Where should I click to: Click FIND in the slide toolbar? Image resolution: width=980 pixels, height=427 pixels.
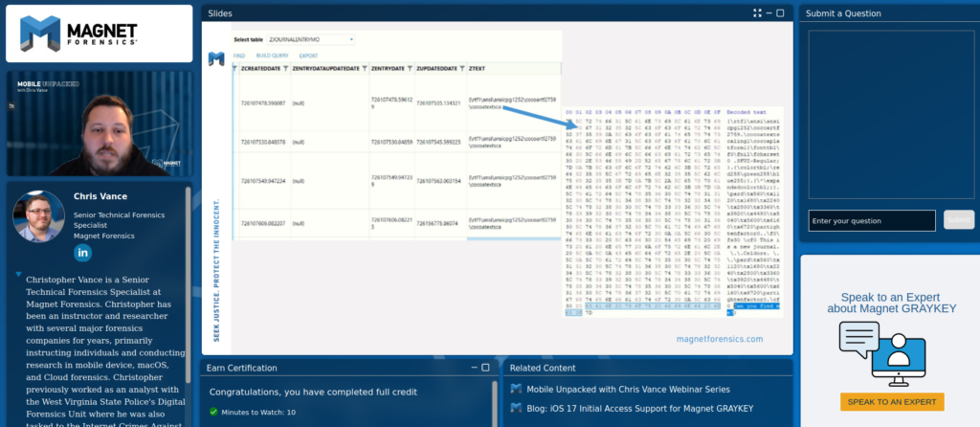pyautogui.click(x=239, y=56)
